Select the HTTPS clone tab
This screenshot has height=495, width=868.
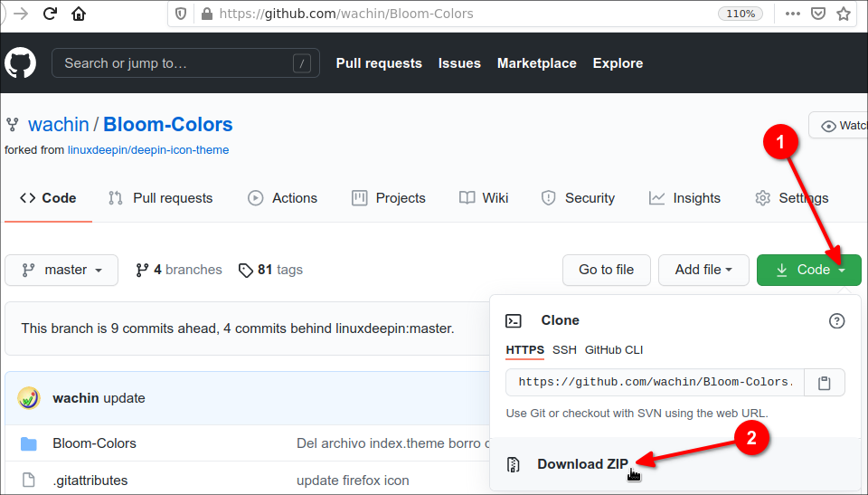point(524,350)
